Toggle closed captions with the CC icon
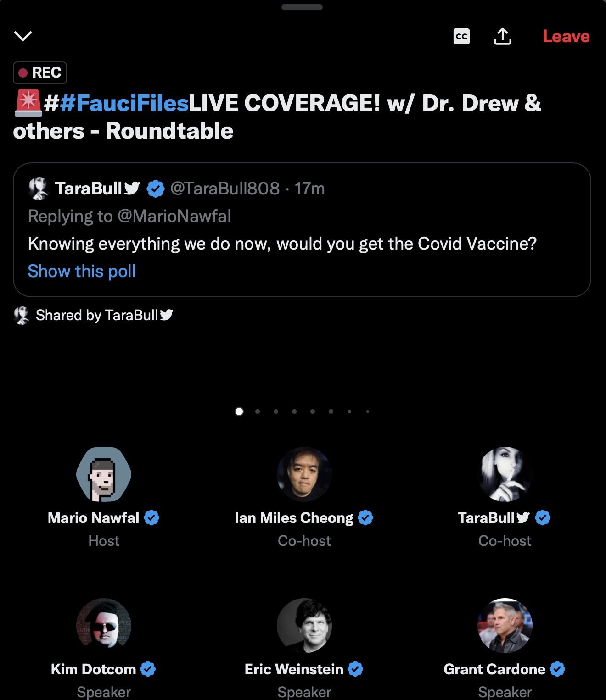Viewport: 606px width, 700px height. coord(461,36)
